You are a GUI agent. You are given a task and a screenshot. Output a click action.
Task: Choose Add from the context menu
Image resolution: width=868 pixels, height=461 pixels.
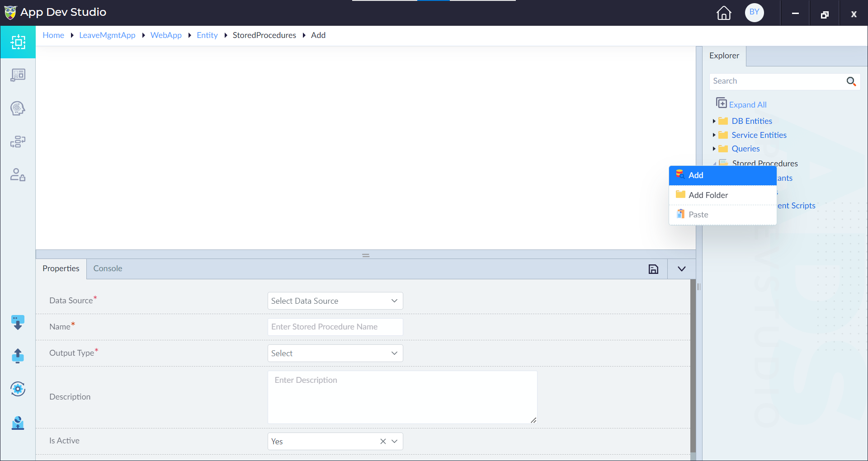pyautogui.click(x=722, y=175)
